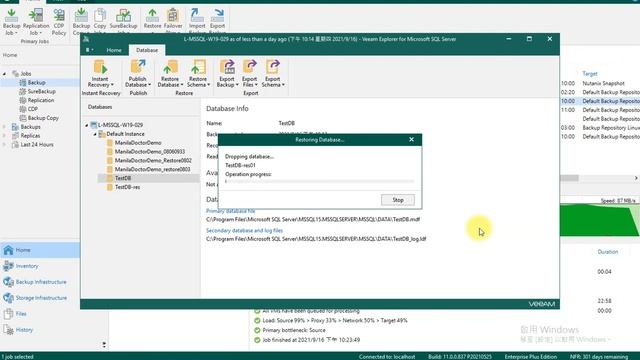Click the Load: Source 99% log entry
640x360 pixels.
click(335, 320)
